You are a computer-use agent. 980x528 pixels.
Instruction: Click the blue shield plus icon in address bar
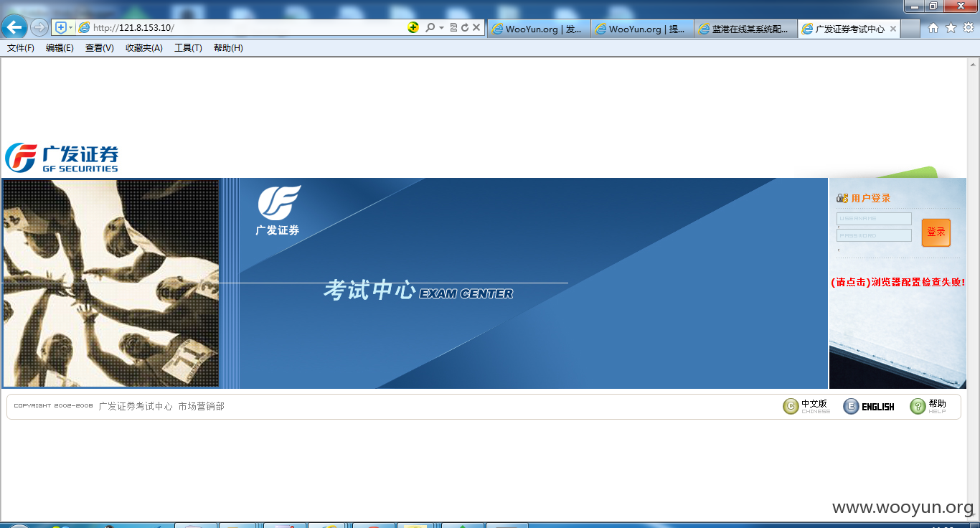click(61, 27)
